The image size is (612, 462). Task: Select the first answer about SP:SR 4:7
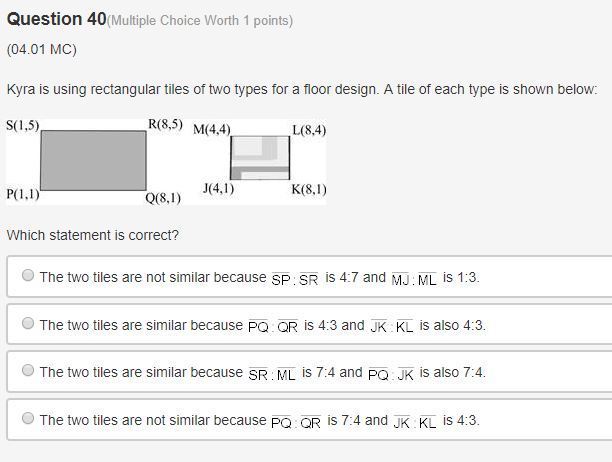(28, 277)
